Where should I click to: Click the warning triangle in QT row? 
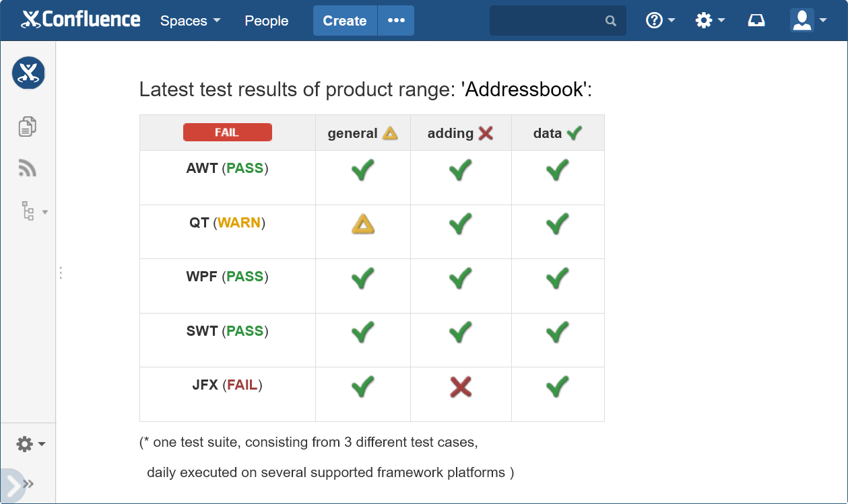point(363,224)
